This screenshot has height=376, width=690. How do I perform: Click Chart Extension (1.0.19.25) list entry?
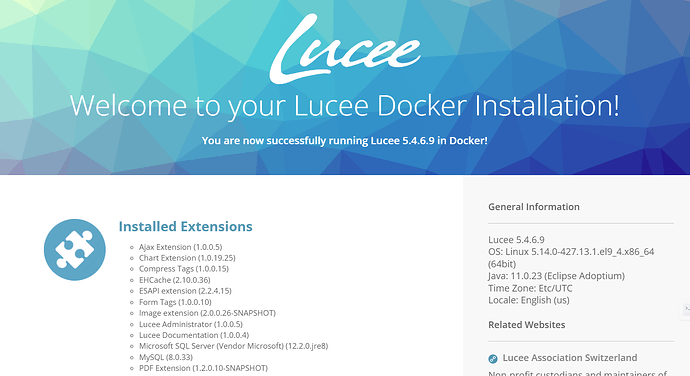point(187,258)
